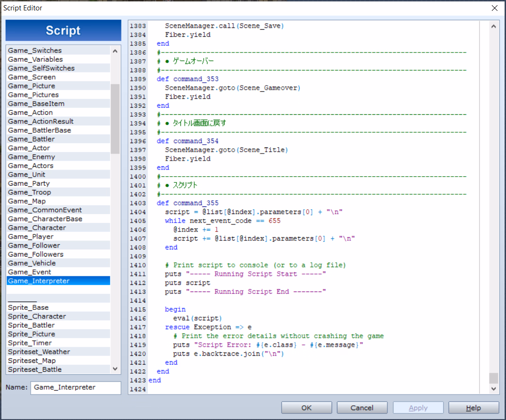Image resolution: width=506 pixels, height=420 pixels.
Task: Click the def command_355 line
Action: (x=188, y=203)
